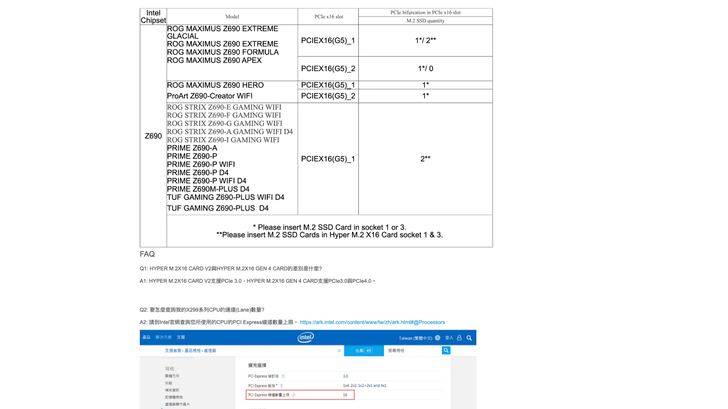Click ROG MAXIMUS Z690 APEX
Viewport: 728px width, 409px height.
click(214, 60)
